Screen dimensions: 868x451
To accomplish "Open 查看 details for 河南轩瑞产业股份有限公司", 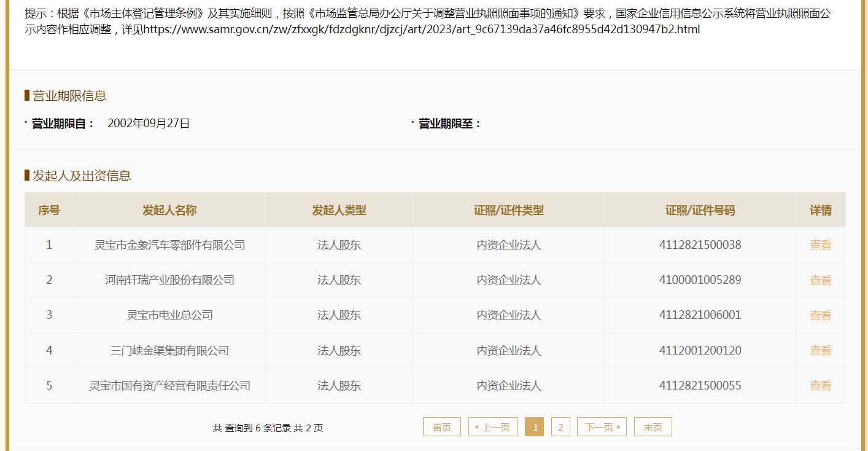I will click(x=820, y=280).
